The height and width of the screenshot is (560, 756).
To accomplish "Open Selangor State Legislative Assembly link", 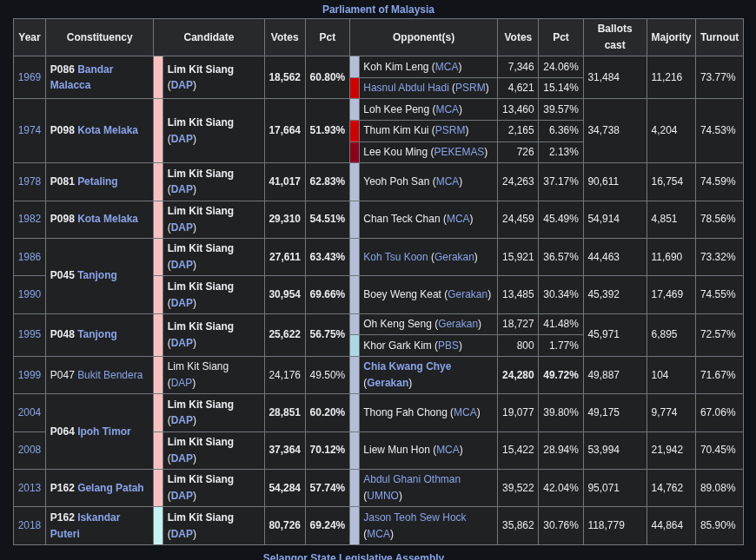I will tap(353, 557).
